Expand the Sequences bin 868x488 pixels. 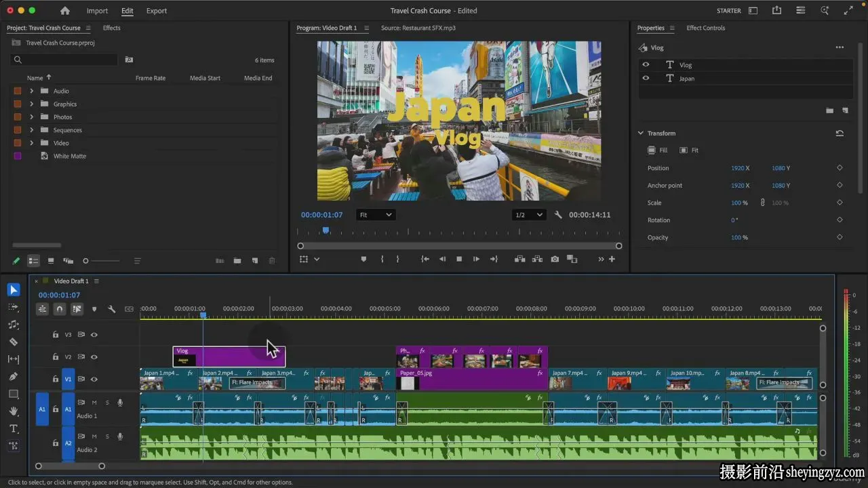coord(31,130)
